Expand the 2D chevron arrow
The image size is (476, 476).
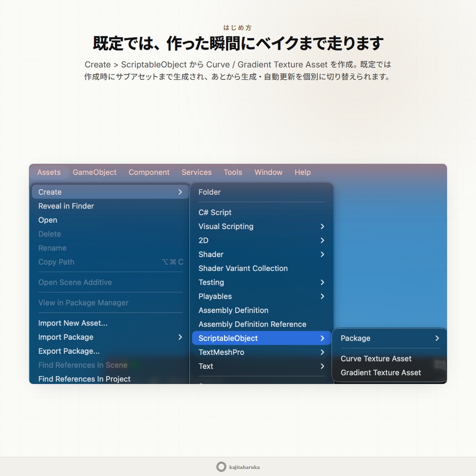323,240
